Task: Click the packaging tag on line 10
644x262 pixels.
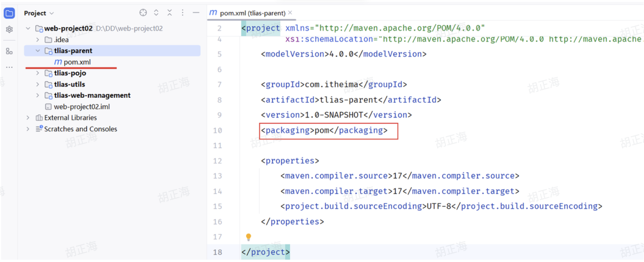Action: pos(287,131)
